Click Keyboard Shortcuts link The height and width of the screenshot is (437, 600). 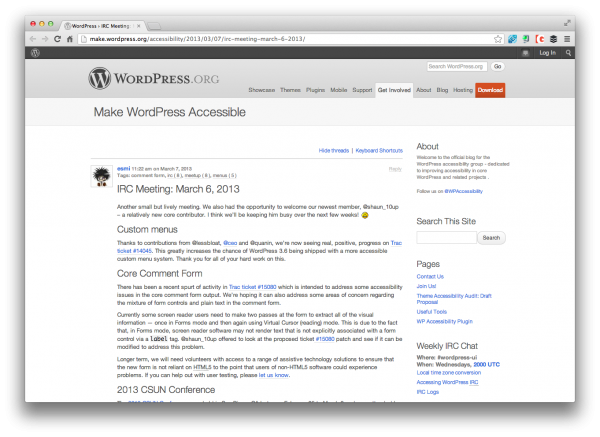(x=379, y=151)
